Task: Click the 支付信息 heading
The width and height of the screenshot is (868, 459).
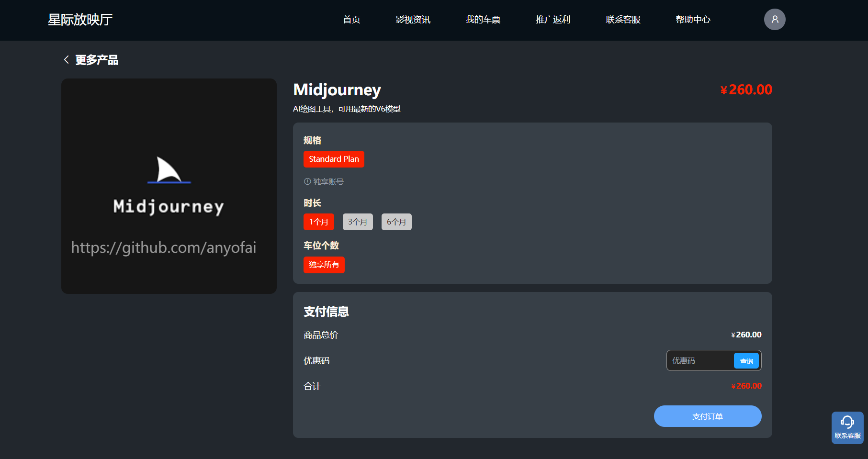Action: 326,312
